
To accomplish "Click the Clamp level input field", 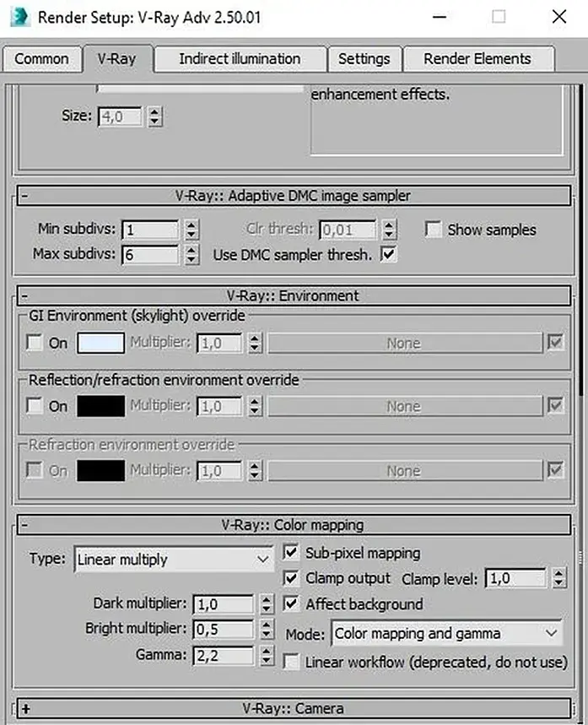I will pyautogui.click(x=516, y=578).
